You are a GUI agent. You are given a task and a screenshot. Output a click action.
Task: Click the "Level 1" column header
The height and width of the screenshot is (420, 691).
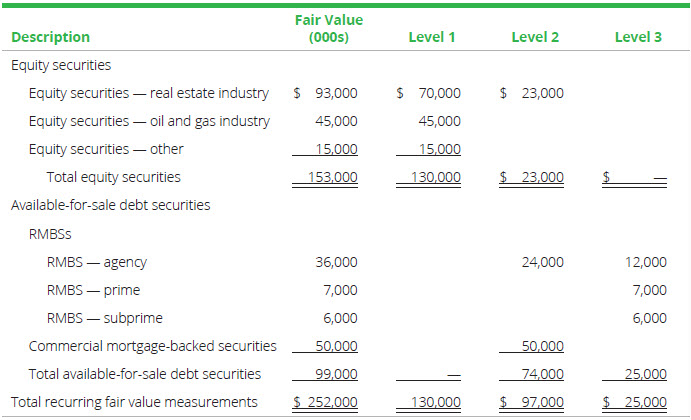pos(432,37)
